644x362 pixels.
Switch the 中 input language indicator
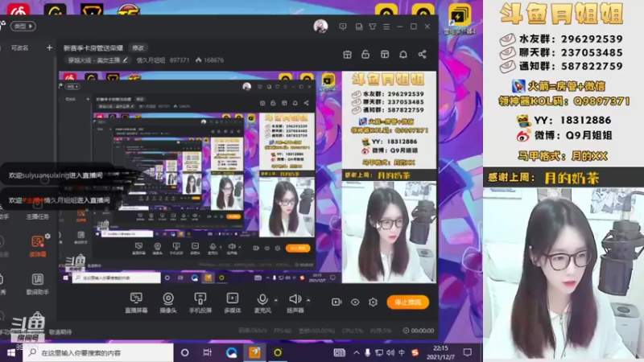(x=402, y=352)
